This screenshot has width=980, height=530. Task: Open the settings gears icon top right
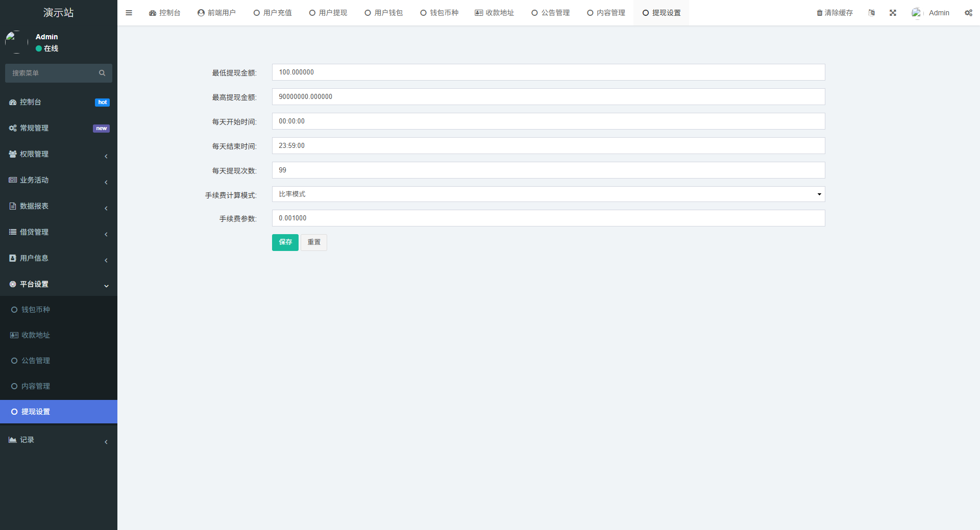click(x=968, y=12)
